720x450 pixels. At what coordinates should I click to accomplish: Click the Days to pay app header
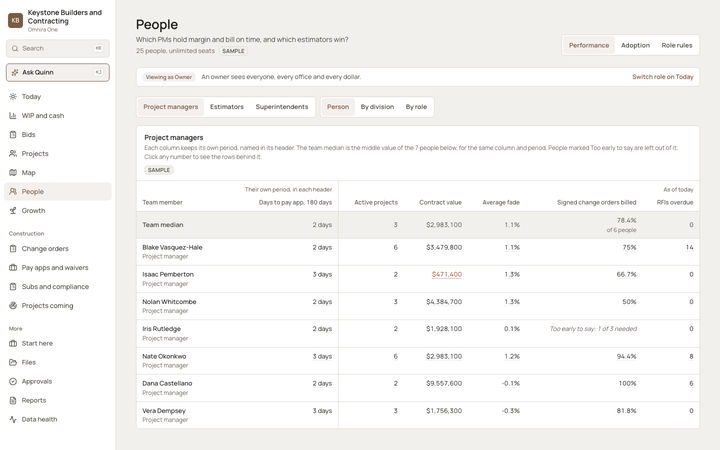tap(295, 202)
